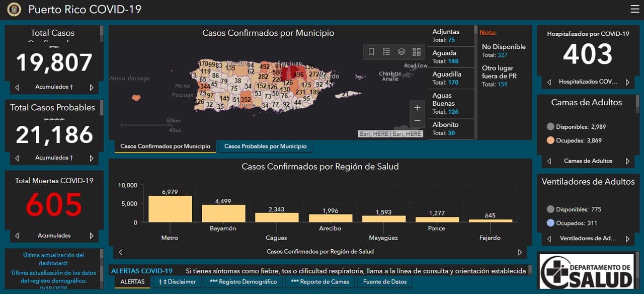The width and height of the screenshot is (644, 294).
Task: Select Casos Confirmados por Municipio tab
Action: [x=165, y=146]
